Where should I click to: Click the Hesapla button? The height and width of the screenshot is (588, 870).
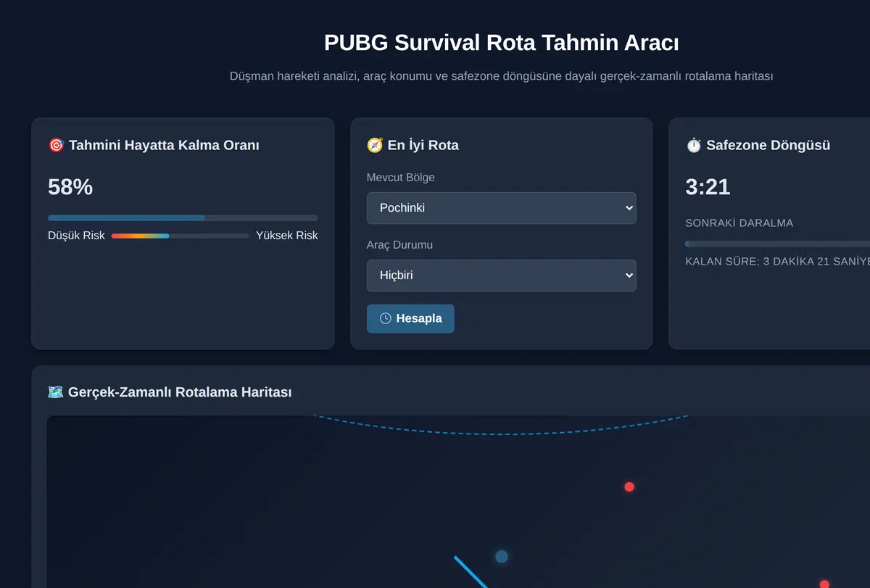pos(410,318)
